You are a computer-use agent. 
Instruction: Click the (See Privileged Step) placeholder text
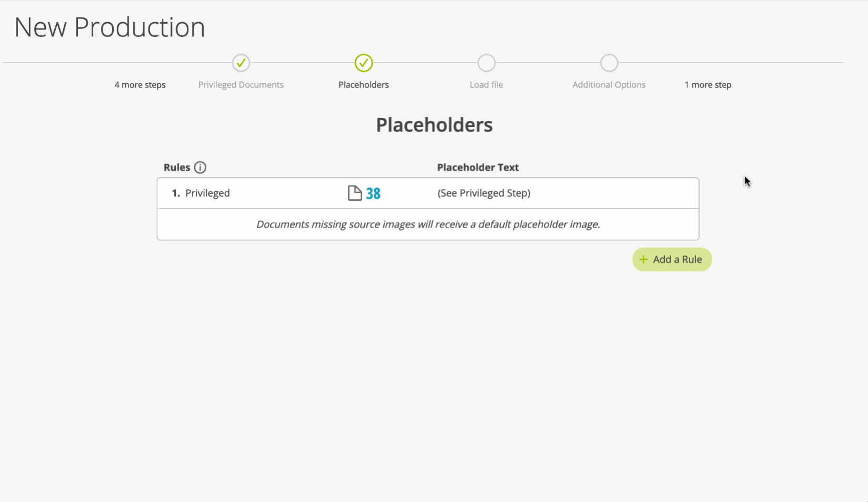[484, 193]
